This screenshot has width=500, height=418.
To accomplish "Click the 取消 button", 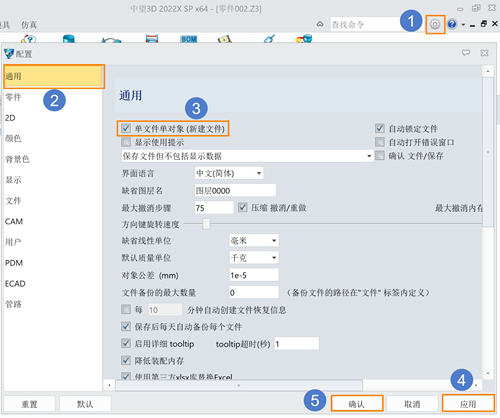I will coord(412,404).
